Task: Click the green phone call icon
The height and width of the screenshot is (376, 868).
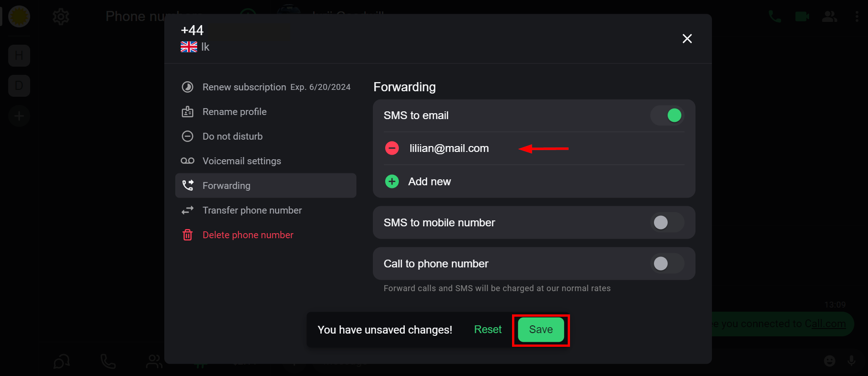Action: coord(774,17)
